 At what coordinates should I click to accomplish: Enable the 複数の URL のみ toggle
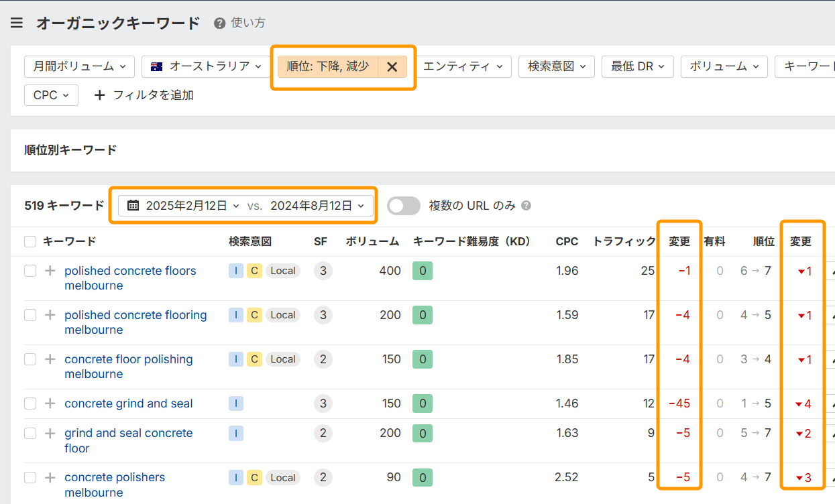(x=404, y=205)
